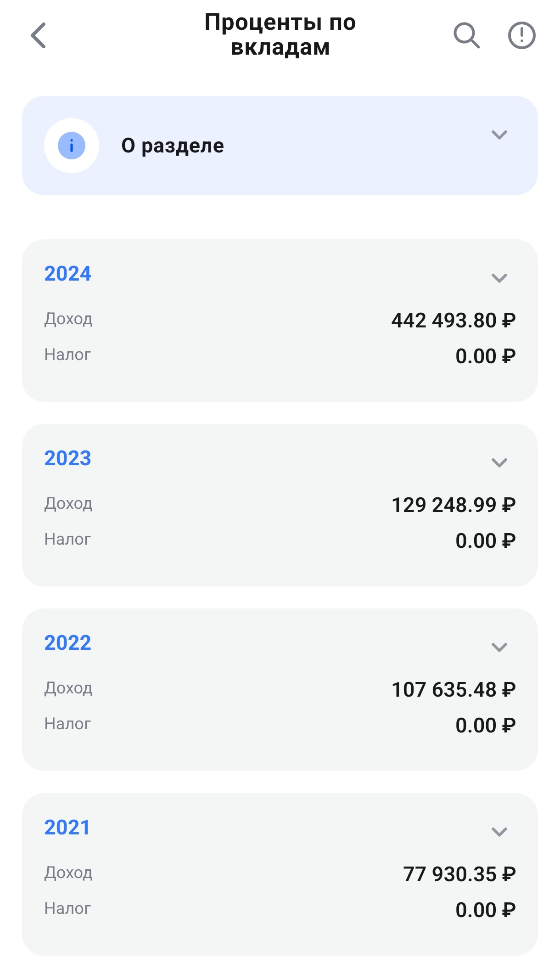Viewport: 560px width, 963px height.
Task: Expand the 2021 card chevron
Action: click(499, 832)
